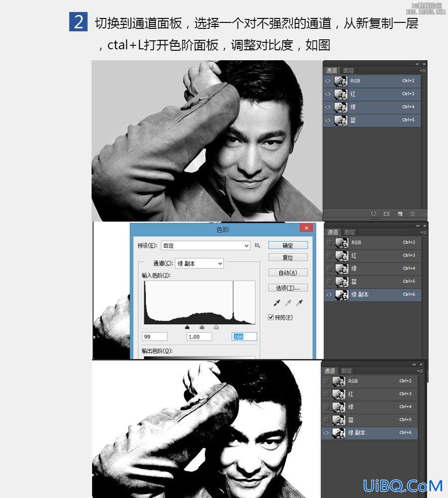Open panel flyout menu of top Channels panel

423,71
